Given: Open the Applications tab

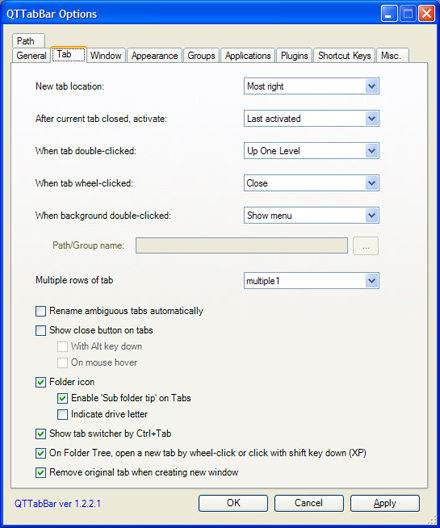Looking at the screenshot, I should pos(248,55).
